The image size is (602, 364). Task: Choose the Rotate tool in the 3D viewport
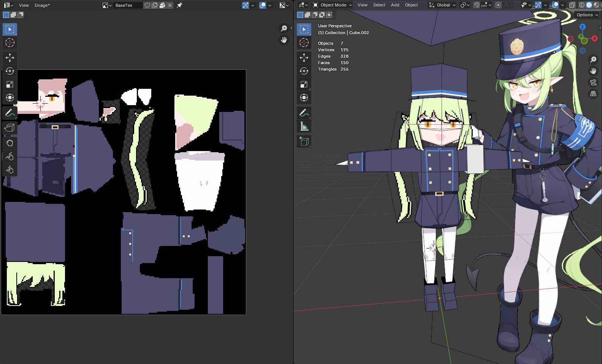[x=304, y=71]
